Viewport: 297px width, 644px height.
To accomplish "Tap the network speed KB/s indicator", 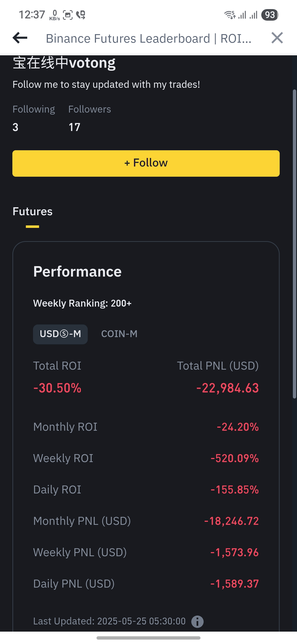I will pyautogui.click(x=54, y=15).
